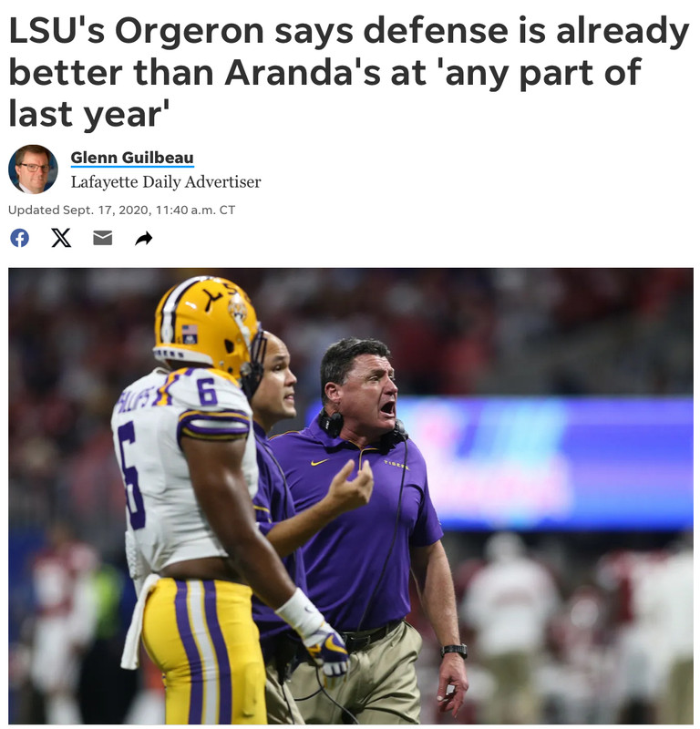The image size is (700, 729).
Task: Open Glenn Guilbeau's author page link
Action: [132, 158]
